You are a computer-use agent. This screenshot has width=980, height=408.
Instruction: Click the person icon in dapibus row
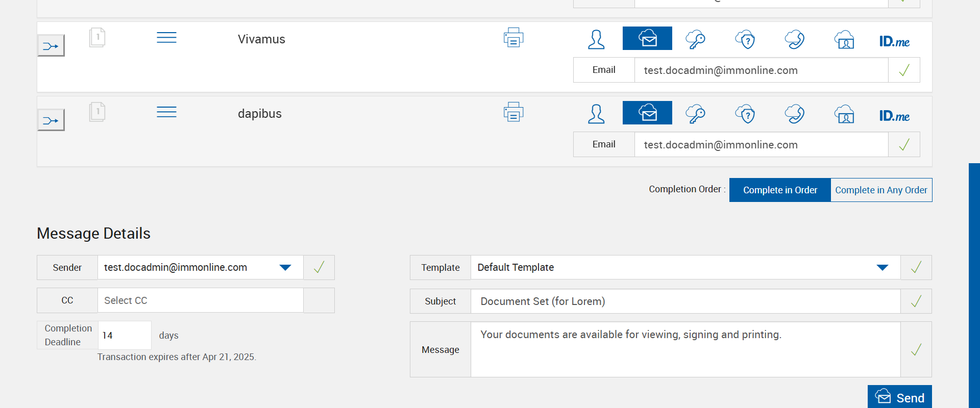pos(596,114)
